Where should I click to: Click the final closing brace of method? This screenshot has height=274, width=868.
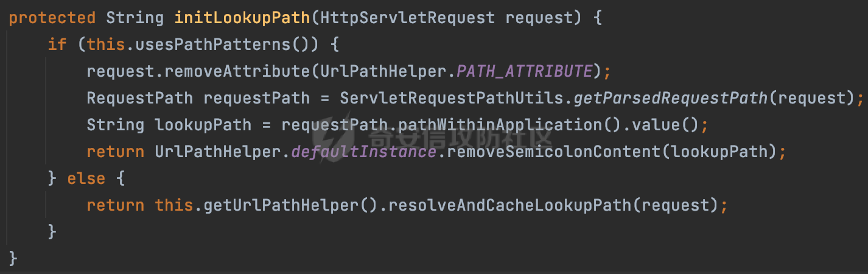[14, 259]
